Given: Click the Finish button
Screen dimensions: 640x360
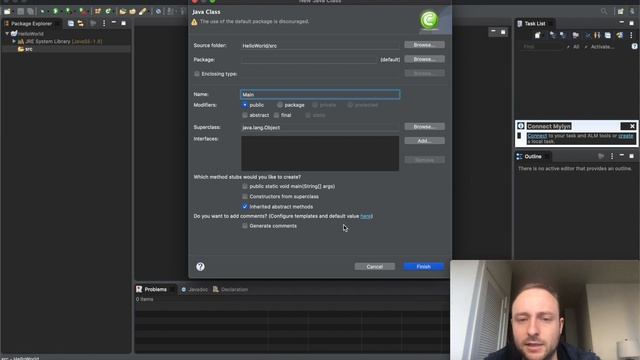Looking at the screenshot, I should point(424,267).
